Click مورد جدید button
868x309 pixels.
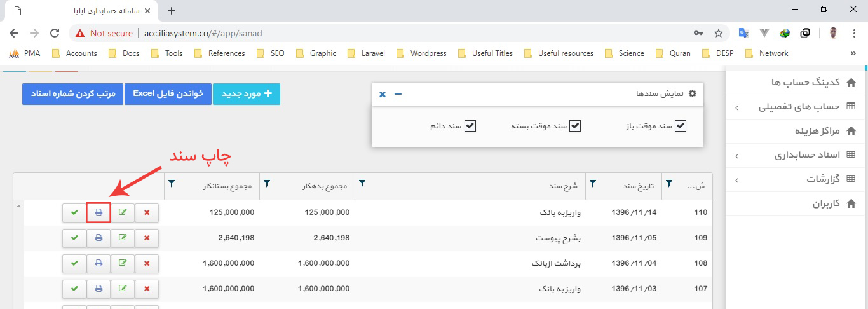[x=247, y=94]
